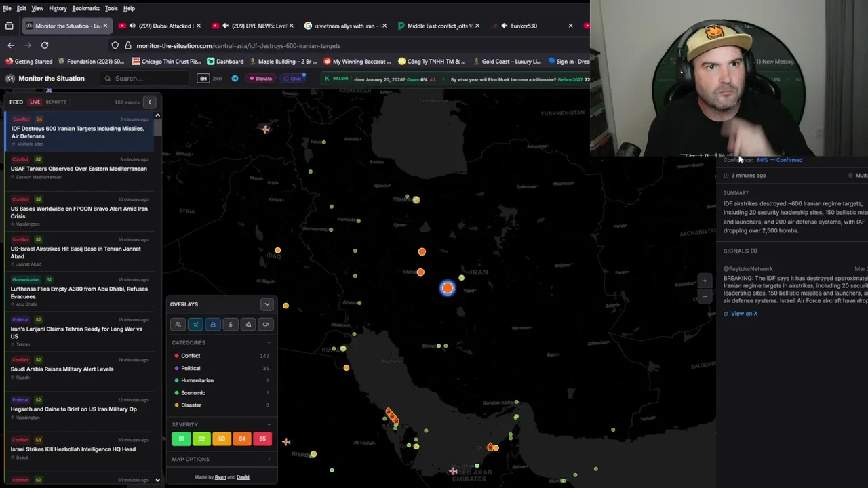Open the History menu
868x488 pixels.
click(x=58, y=8)
